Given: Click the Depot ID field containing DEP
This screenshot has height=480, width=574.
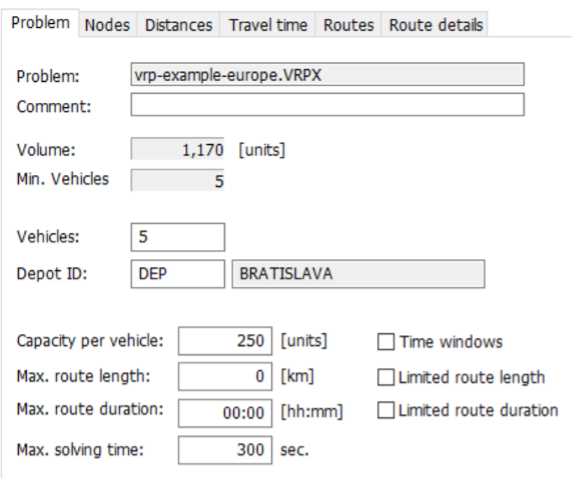Looking at the screenshot, I should (178, 274).
